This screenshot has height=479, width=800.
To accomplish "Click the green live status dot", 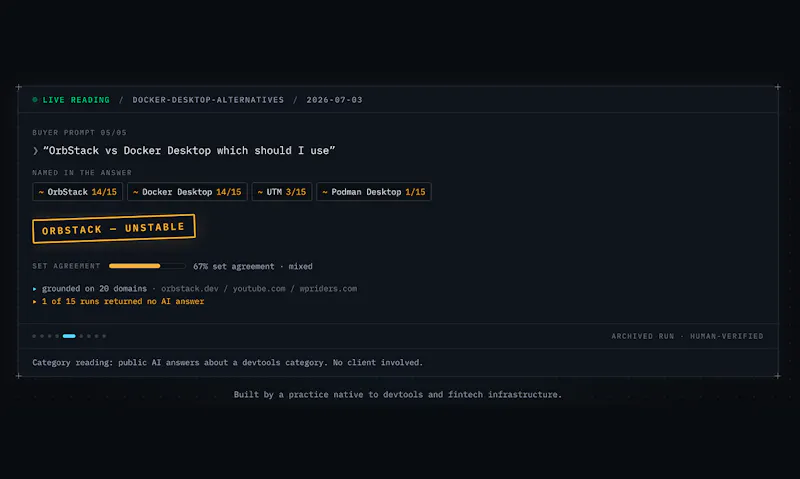I will [35, 99].
